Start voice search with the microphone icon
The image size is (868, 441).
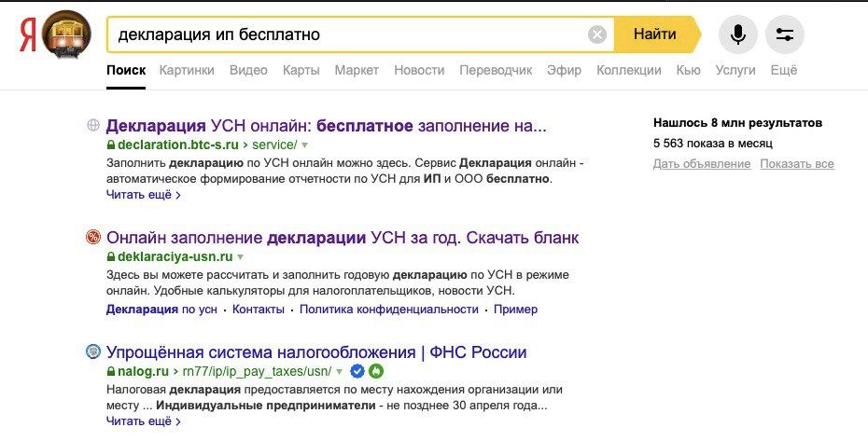[737, 34]
